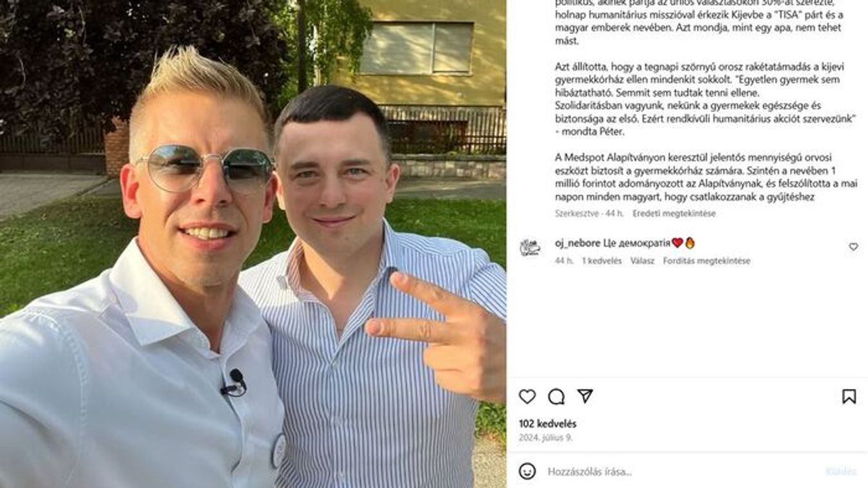This screenshot has height=488, width=868.
Task: Like the post with the heart icon
Action: tap(527, 397)
